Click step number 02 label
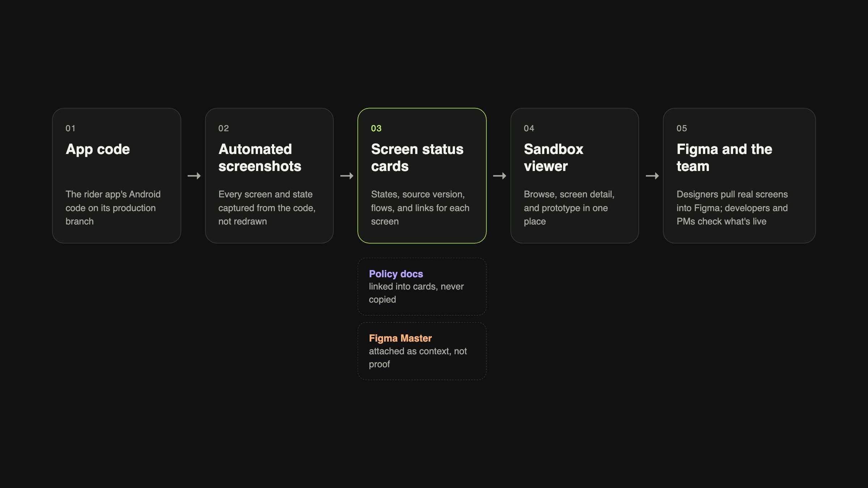 coord(224,128)
